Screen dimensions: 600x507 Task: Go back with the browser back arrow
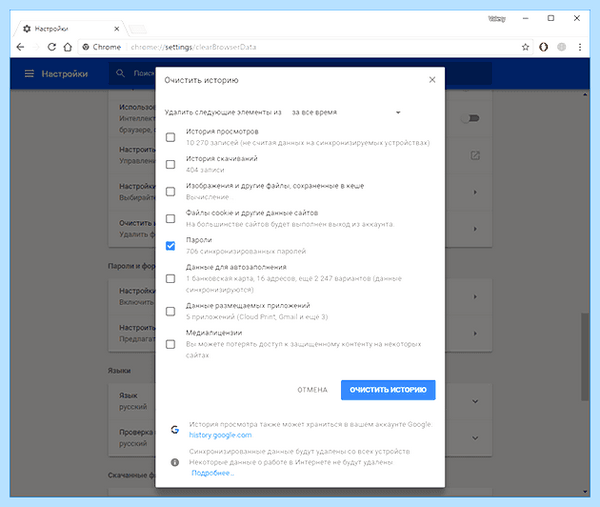[x=20, y=47]
